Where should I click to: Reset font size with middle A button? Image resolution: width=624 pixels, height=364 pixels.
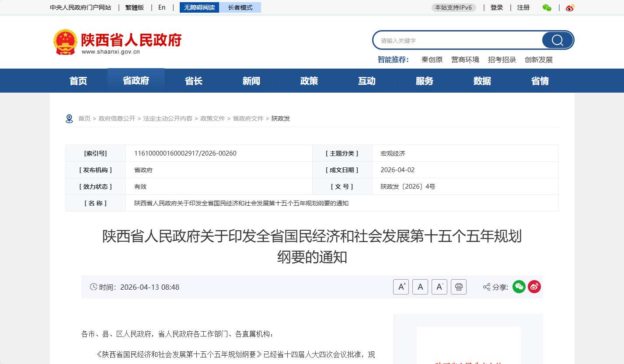[x=420, y=287]
